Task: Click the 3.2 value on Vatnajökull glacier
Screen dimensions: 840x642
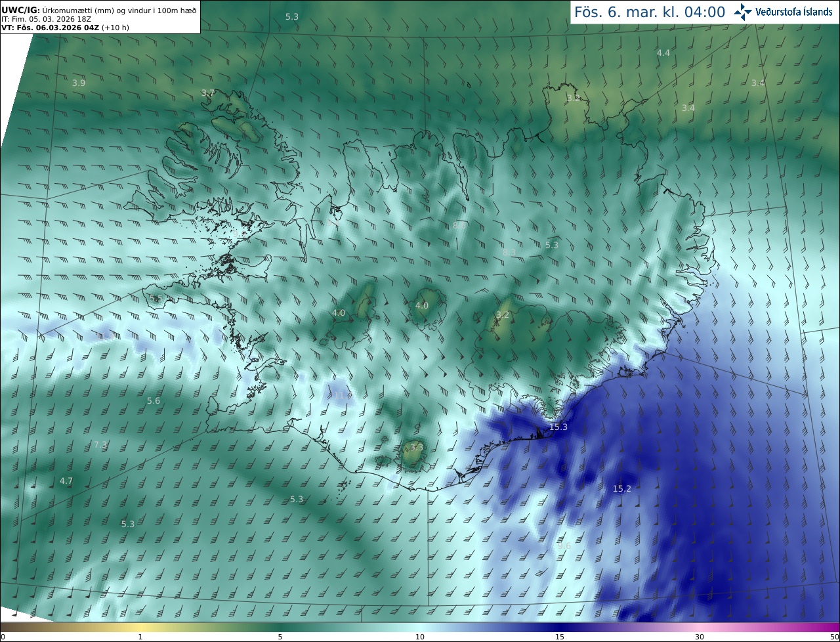Action: point(503,316)
